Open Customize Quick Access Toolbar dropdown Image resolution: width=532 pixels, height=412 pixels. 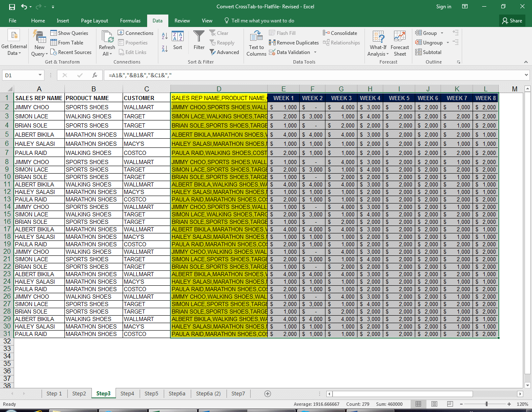(53, 7)
